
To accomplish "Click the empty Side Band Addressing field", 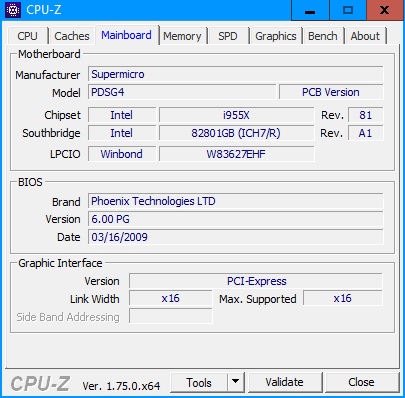I will point(170,316).
